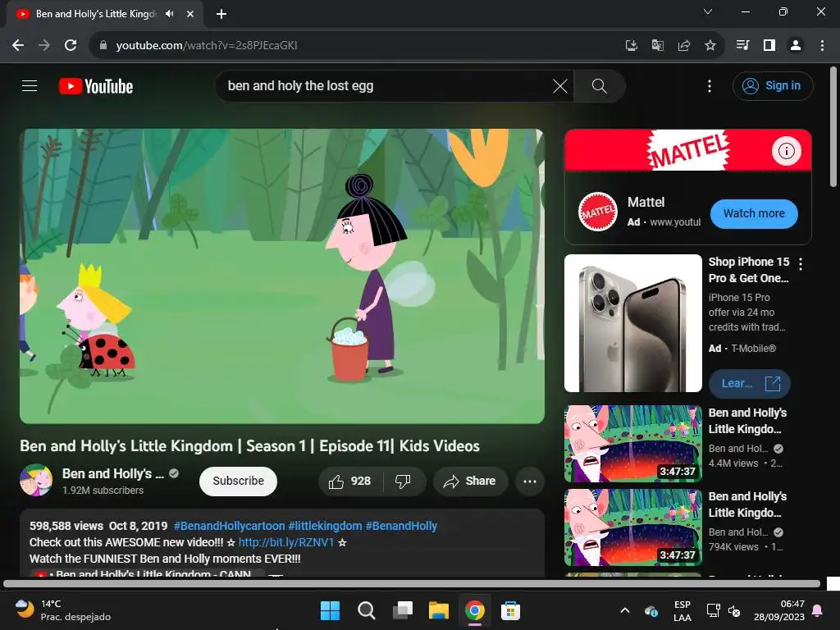
Task: Follow the bit.ly/RZNV1 link
Action: [x=286, y=542]
